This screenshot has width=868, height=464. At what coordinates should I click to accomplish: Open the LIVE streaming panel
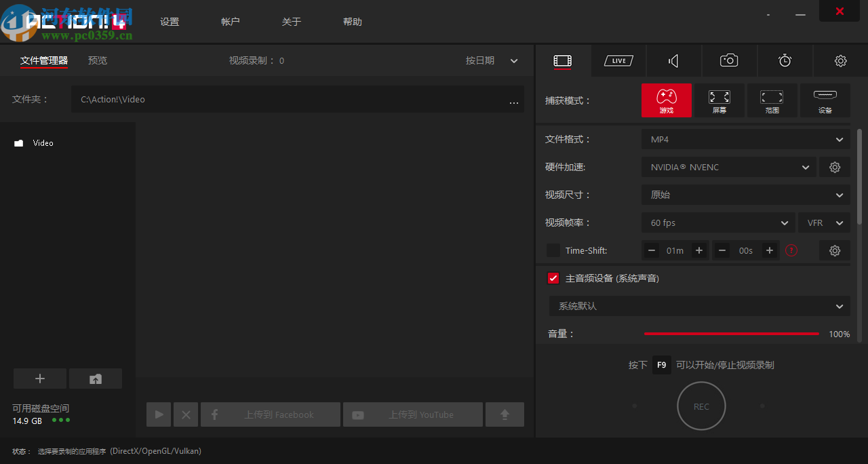pyautogui.click(x=618, y=60)
